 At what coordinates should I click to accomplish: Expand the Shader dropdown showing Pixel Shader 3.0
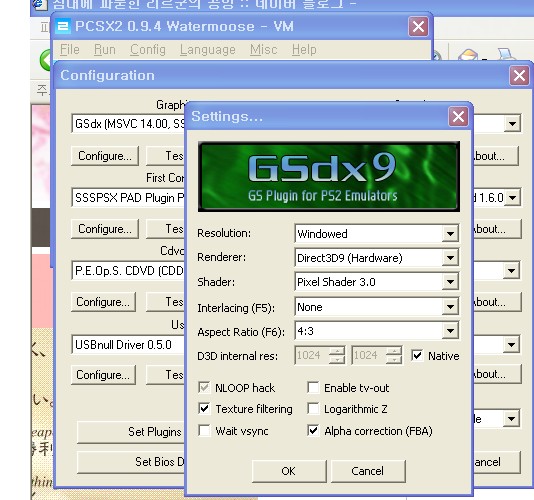[376, 282]
